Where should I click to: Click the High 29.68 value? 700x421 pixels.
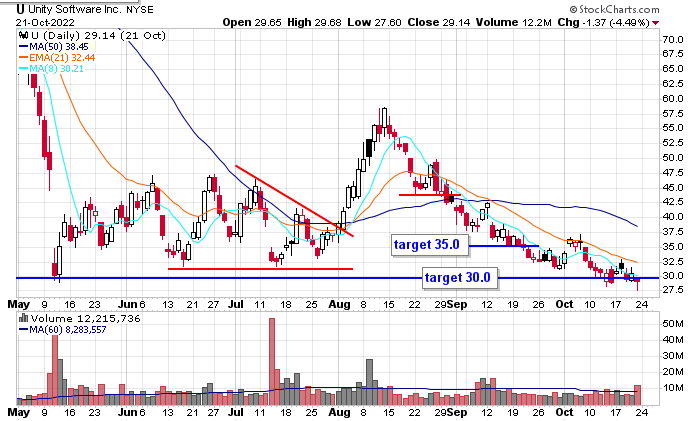coord(315,22)
